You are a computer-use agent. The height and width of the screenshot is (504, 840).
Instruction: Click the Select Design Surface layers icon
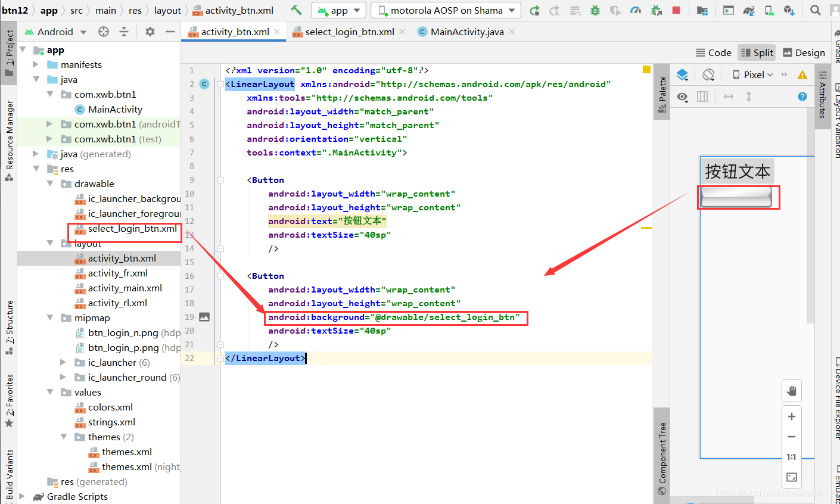tap(683, 74)
